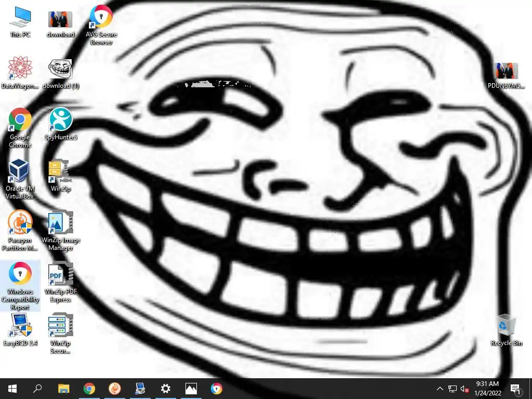The width and height of the screenshot is (532, 399).
Task: Open the 'download' image file on desktop
Action: click(x=60, y=24)
